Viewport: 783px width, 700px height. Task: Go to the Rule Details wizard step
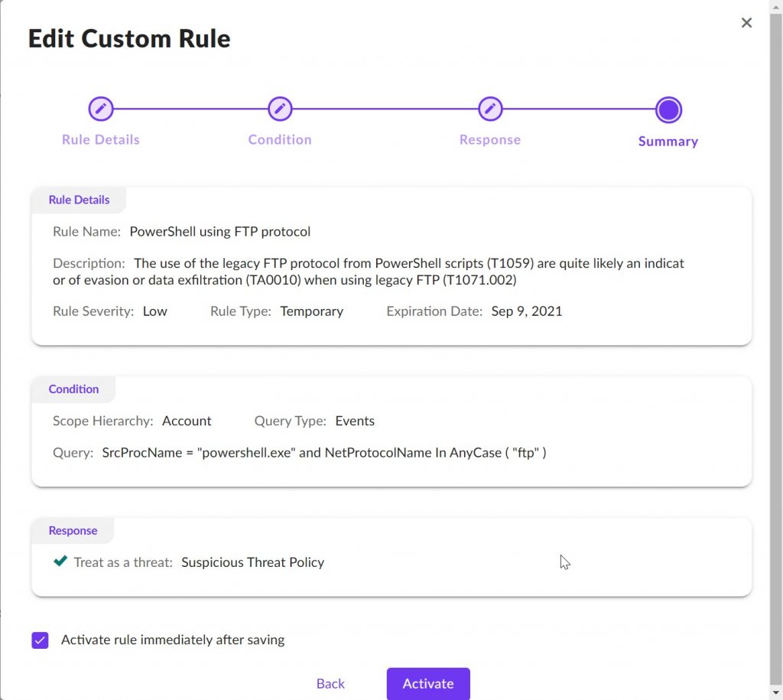(x=100, y=139)
